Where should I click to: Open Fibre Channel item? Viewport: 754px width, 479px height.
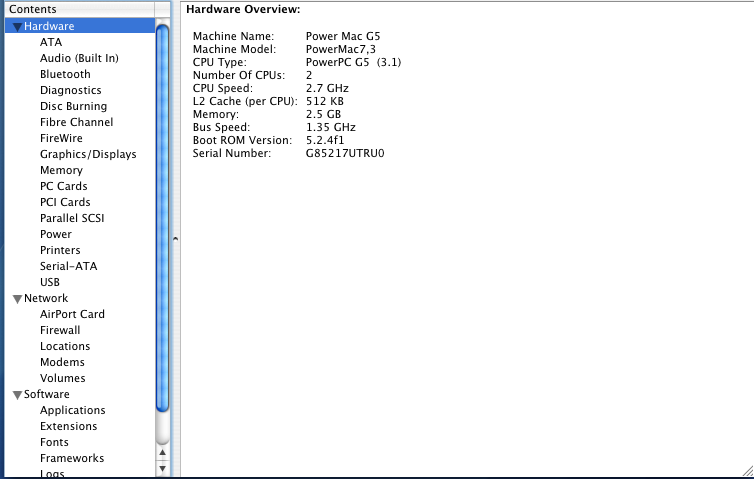(x=76, y=122)
